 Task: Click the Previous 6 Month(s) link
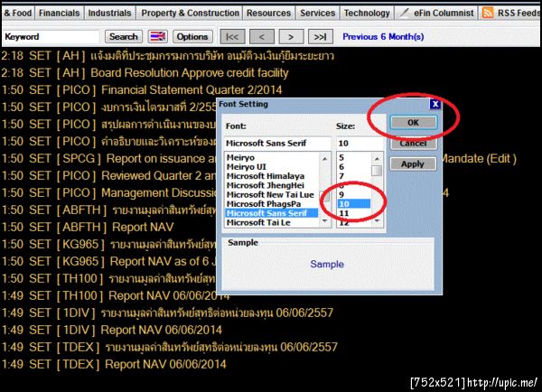click(x=383, y=36)
